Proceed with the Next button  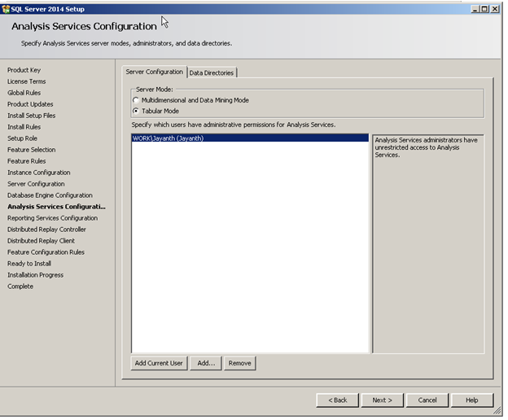[x=383, y=400]
